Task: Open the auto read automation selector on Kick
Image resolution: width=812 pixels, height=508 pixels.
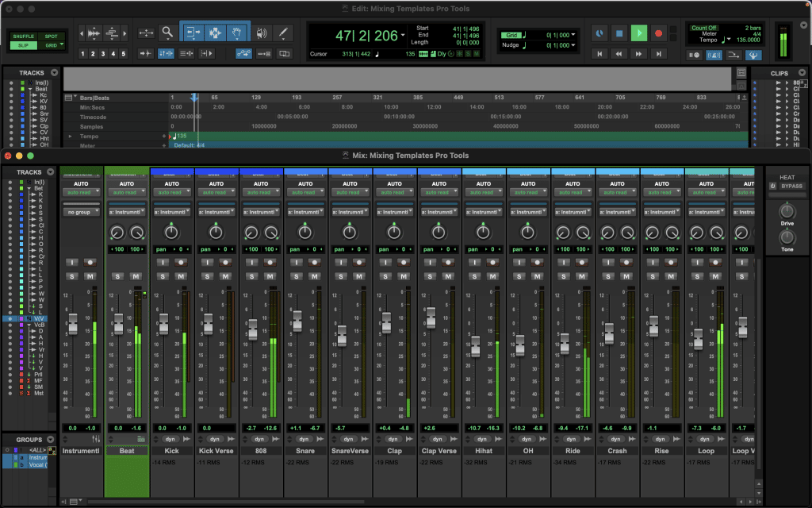Action: coord(171,192)
